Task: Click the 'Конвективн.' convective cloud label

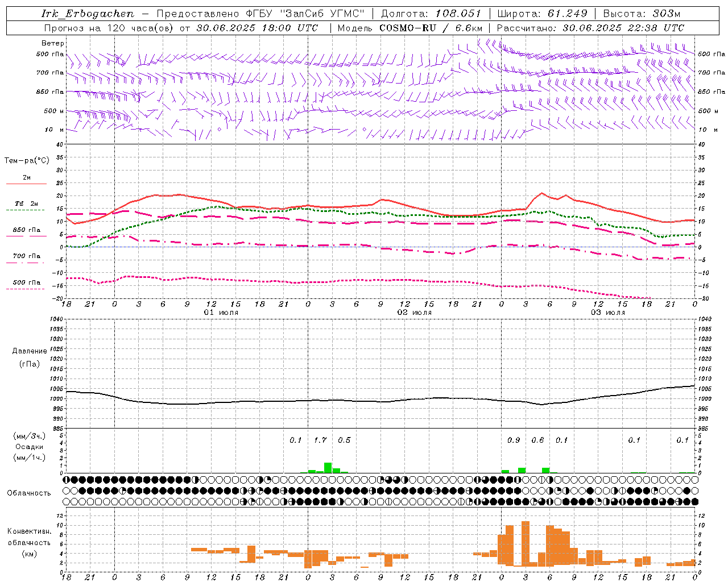Action: (x=29, y=531)
